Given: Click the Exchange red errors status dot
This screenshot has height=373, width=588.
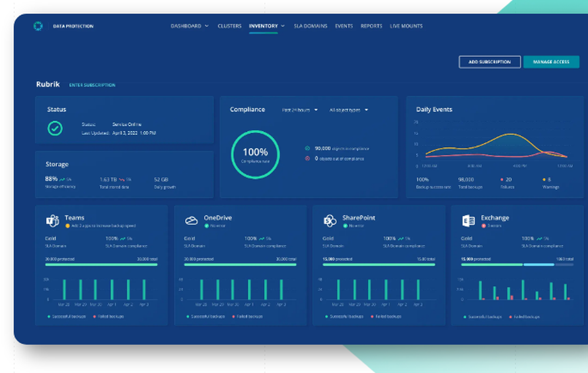Looking at the screenshot, I should (484, 226).
